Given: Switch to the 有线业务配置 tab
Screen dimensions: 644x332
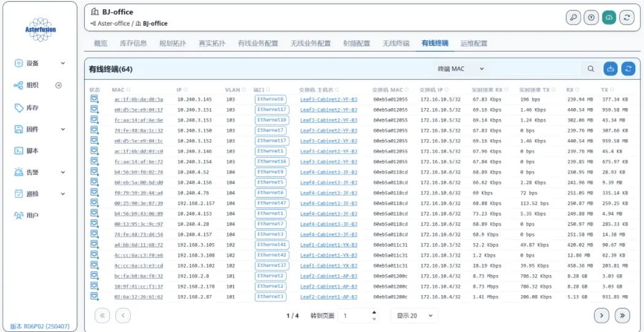Looking at the screenshot, I should (x=258, y=43).
